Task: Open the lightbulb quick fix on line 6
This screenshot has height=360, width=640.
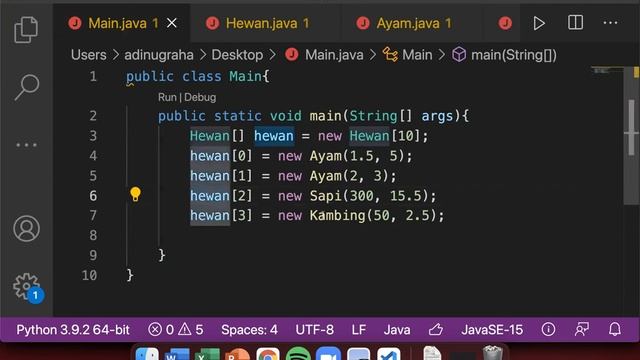Action: point(135,194)
